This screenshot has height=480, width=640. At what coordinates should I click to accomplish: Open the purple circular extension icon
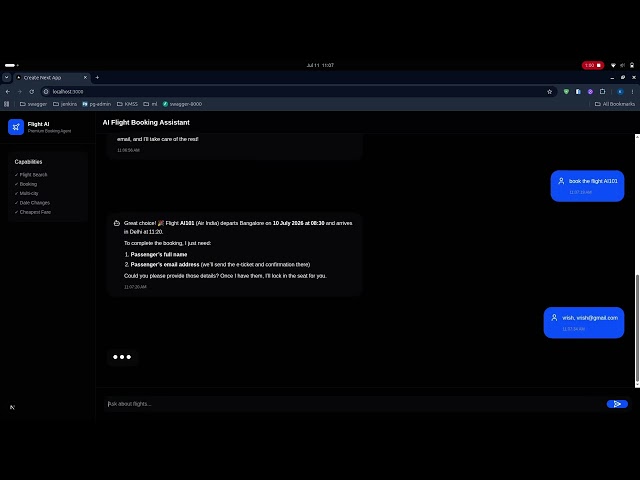pos(590,91)
